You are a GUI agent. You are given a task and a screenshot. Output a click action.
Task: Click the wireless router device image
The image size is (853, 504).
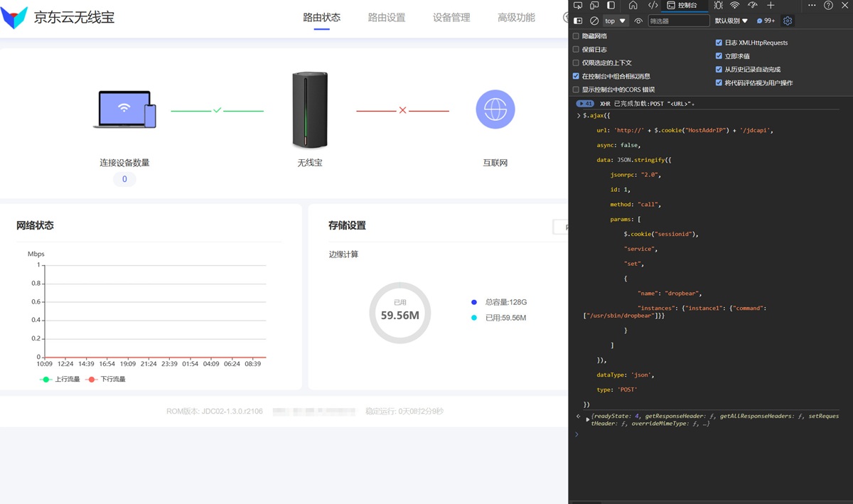pyautogui.click(x=310, y=109)
